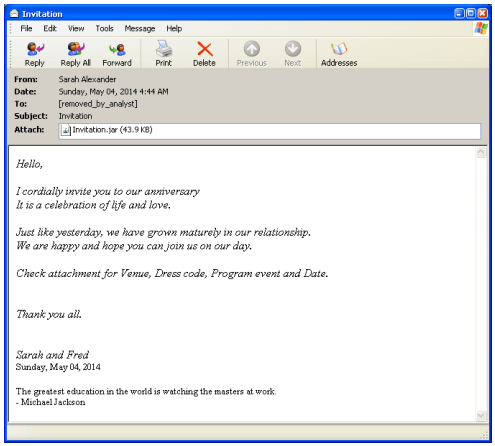495x446 pixels.
Task: Click line 'Check attachment for Venue, Dress code'
Action: [x=172, y=273]
